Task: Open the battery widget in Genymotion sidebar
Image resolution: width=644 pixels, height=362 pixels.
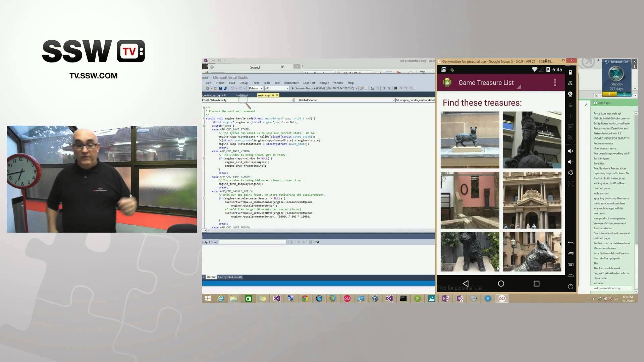Action: click(570, 72)
